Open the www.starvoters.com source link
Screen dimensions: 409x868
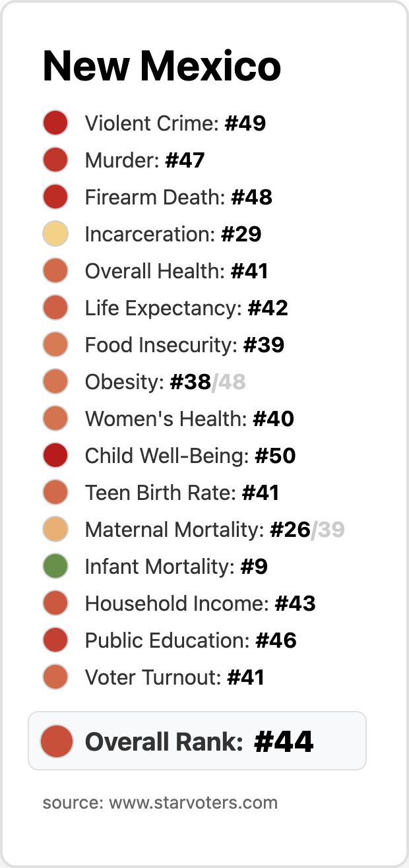point(193,803)
